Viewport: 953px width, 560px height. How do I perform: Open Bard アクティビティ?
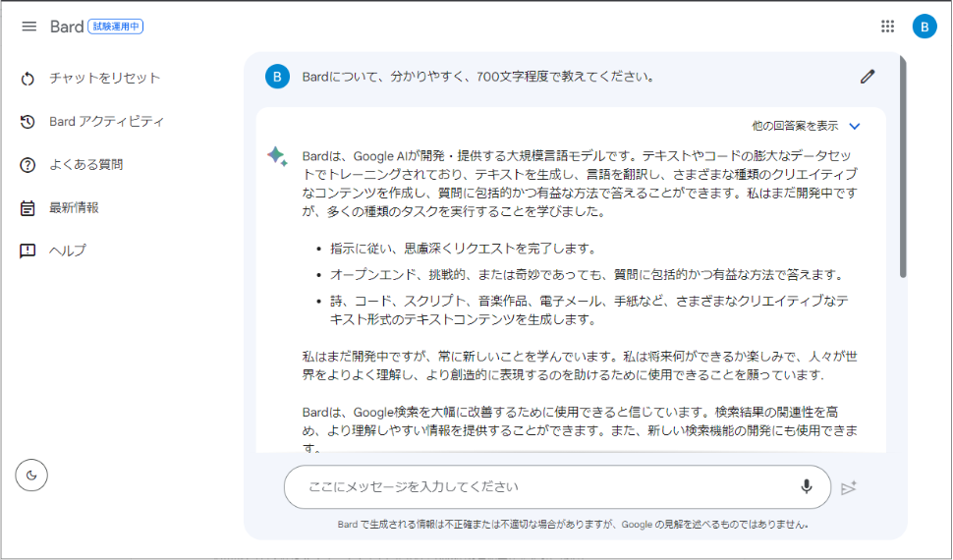click(x=107, y=121)
